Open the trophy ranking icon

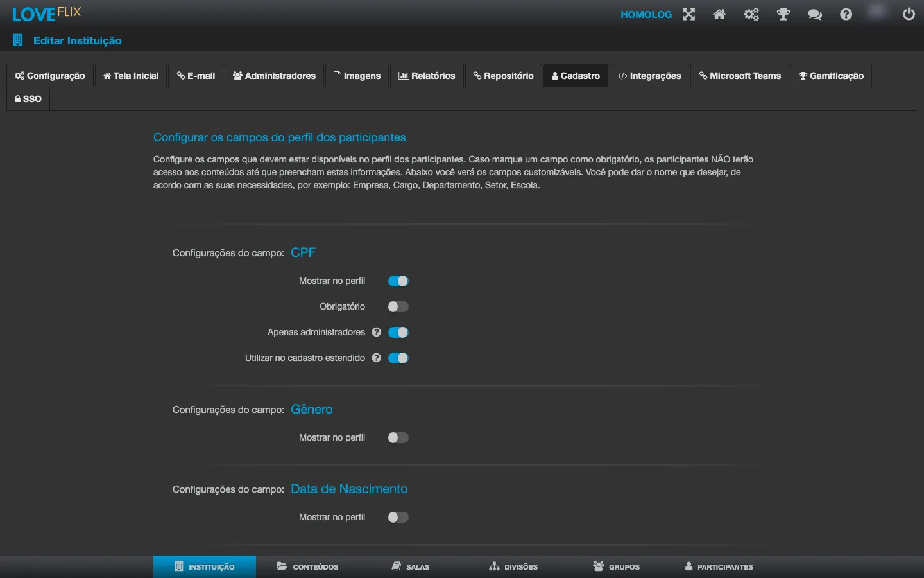point(783,14)
